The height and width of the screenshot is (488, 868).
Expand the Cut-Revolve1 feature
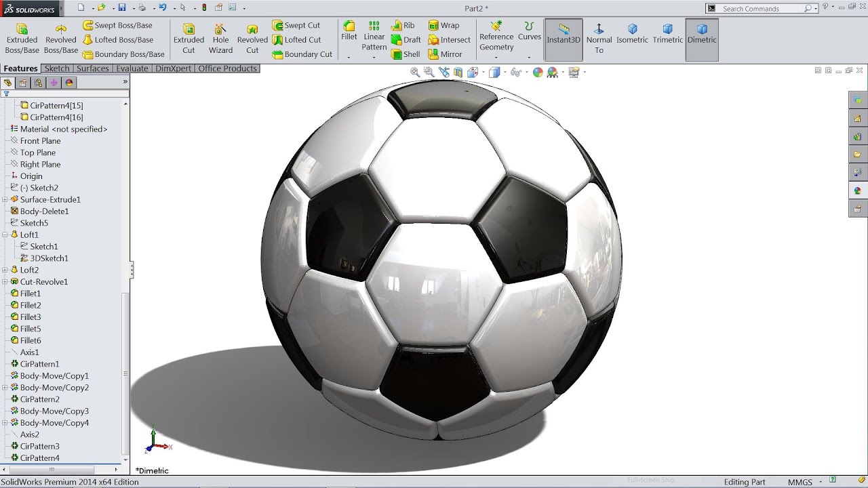tap(5, 281)
